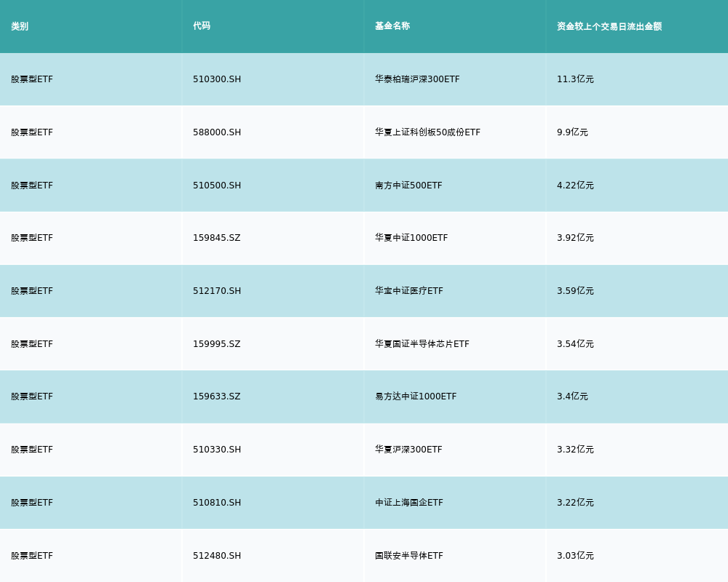Click the 基金名称 column header
Screen dimensions: 728x582
pos(392,26)
